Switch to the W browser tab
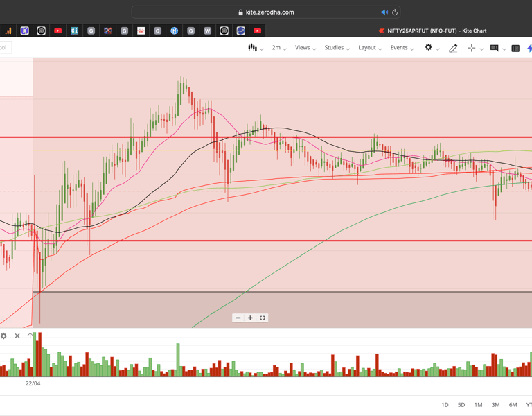The image size is (532, 416). point(207,31)
